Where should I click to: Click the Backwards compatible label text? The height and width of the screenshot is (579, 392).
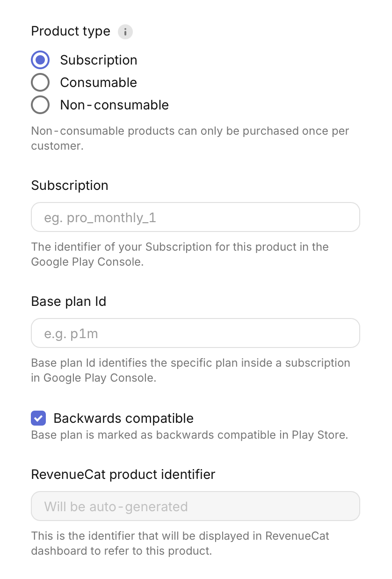(123, 418)
